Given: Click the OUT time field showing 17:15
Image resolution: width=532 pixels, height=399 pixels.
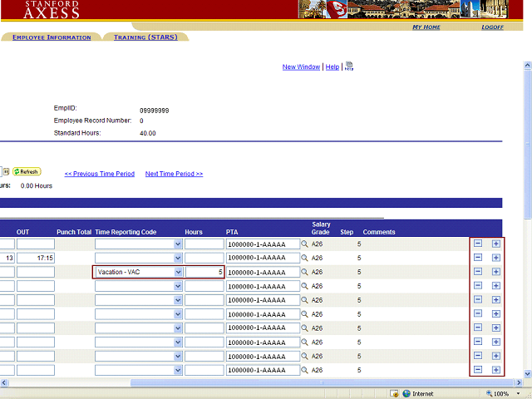Looking at the screenshot, I should [x=35, y=259].
